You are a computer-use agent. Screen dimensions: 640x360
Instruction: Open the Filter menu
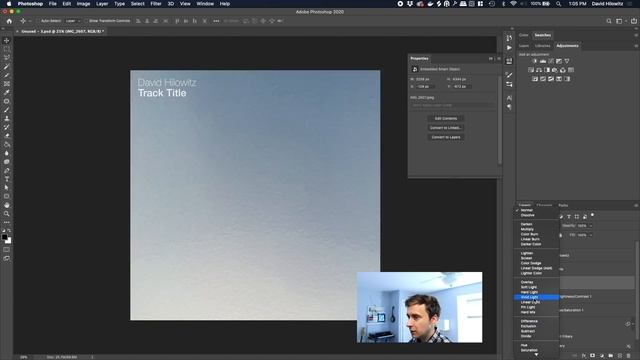[x=156, y=4]
